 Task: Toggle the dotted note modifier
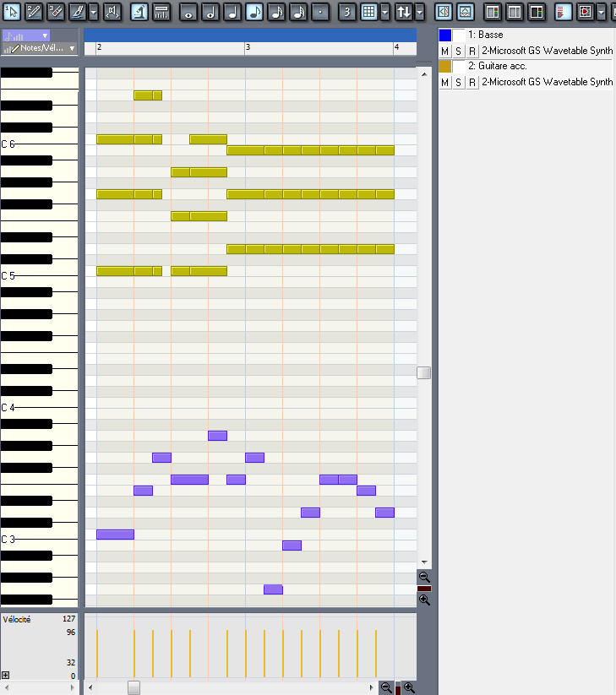[x=320, y=12]
